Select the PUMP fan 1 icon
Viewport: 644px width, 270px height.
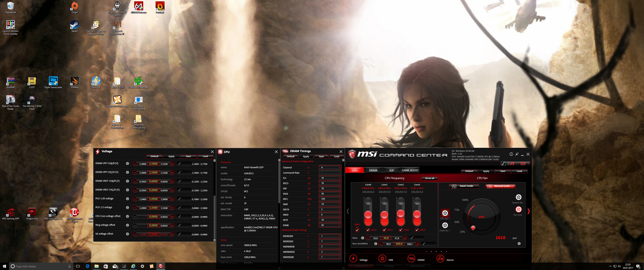point(445,225)
